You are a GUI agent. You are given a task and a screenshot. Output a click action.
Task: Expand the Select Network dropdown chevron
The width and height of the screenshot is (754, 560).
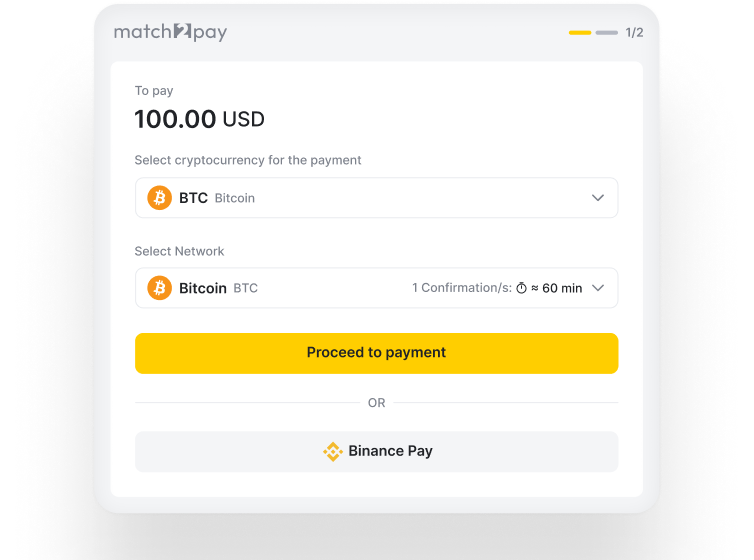(x=598, y=288)
